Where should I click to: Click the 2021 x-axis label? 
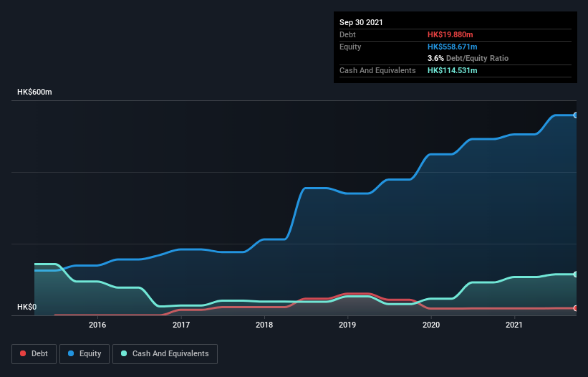point(514,325)
